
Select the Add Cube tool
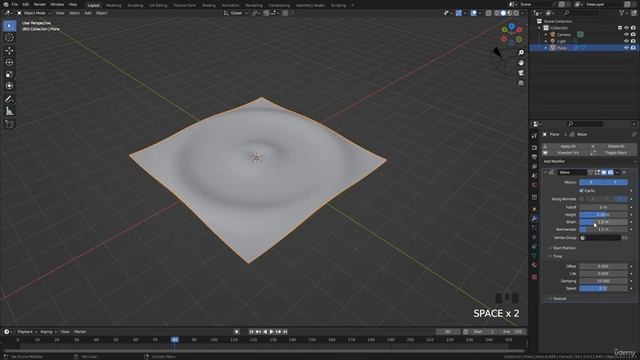pos(9,124)
